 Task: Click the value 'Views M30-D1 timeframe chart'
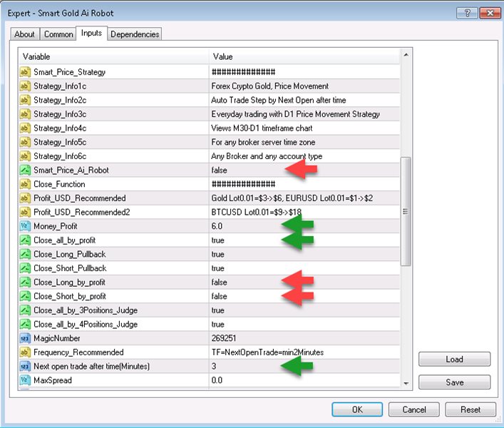tap(262, 128)
